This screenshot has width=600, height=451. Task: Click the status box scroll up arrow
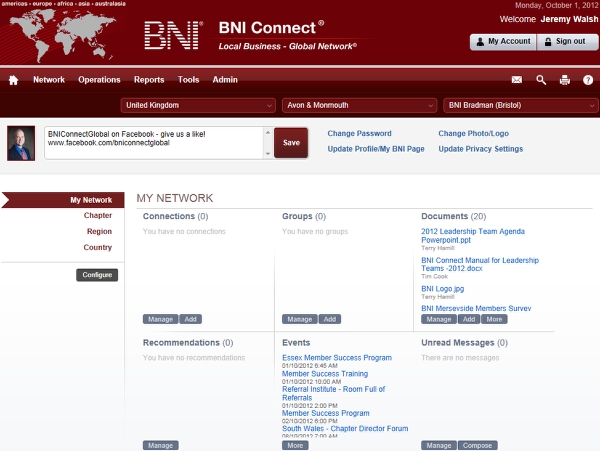268,132
